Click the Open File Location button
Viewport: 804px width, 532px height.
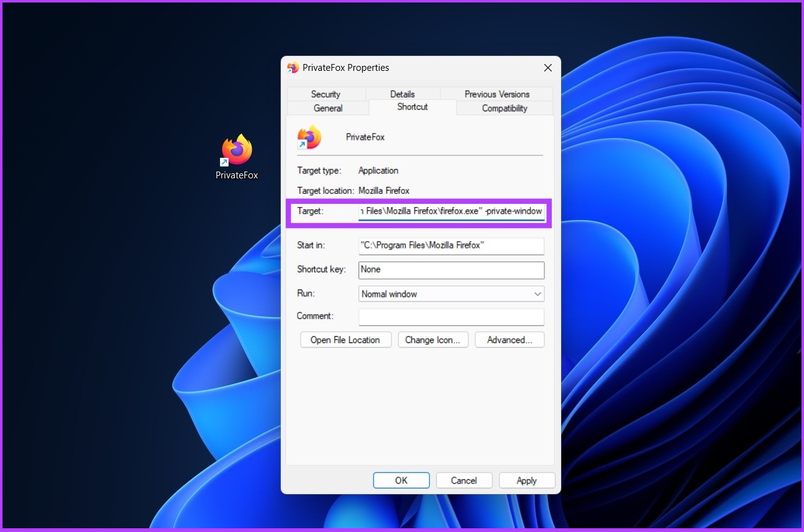[x=345, y=340]
